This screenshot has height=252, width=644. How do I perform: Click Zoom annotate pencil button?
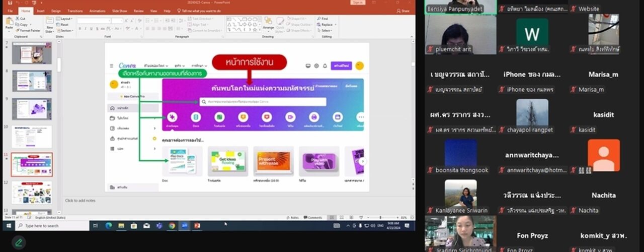pyautogui.click(x=19, y=242)
